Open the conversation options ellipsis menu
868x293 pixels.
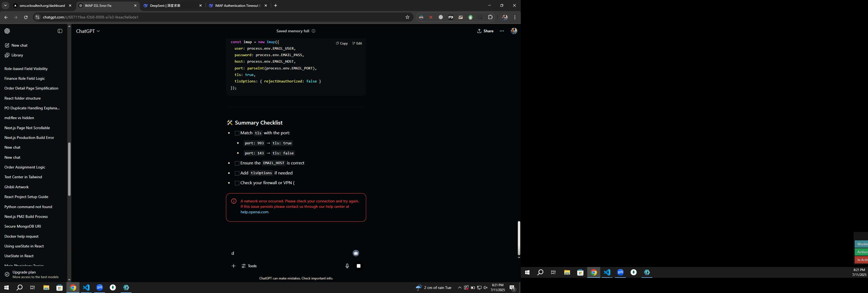click(x=502, y=31)
